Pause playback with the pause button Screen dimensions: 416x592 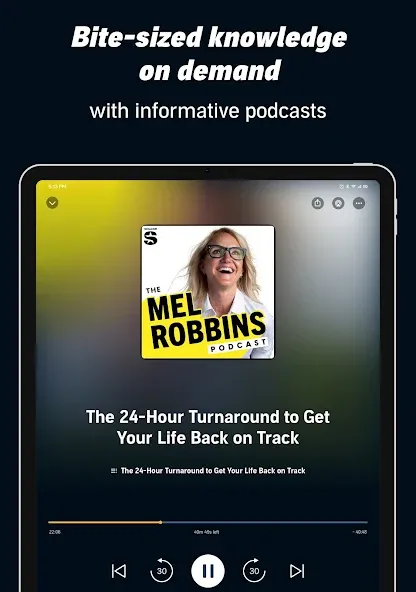pos(208,570)
